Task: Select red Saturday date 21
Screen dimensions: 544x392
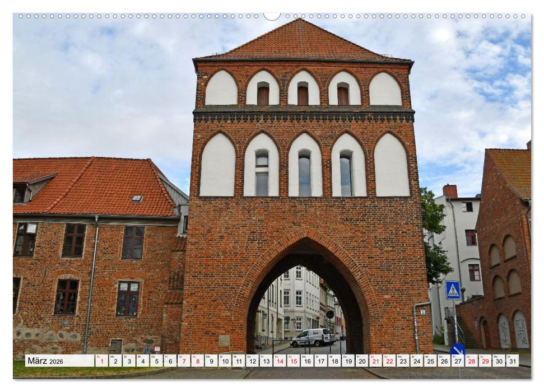Action: 375,362
